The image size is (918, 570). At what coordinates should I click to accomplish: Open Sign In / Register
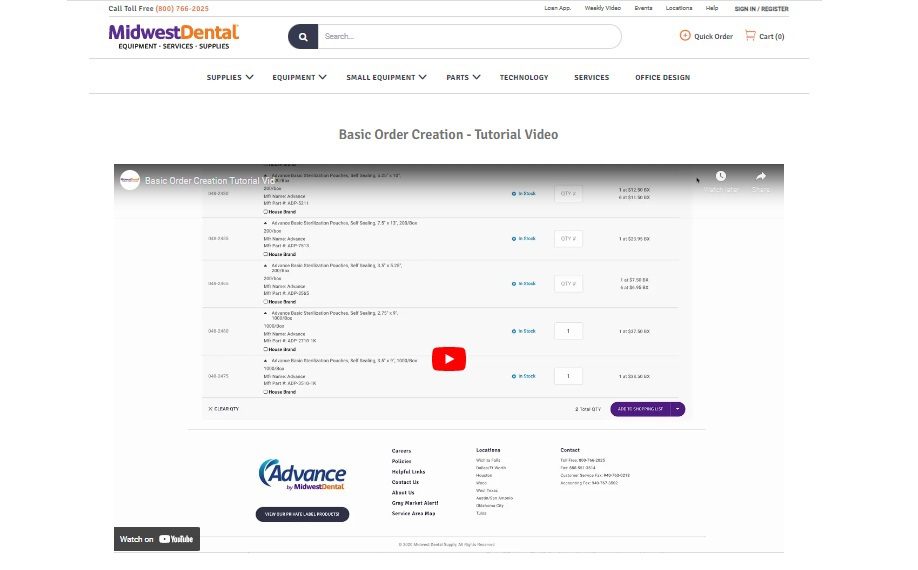[x=761, y=9]
